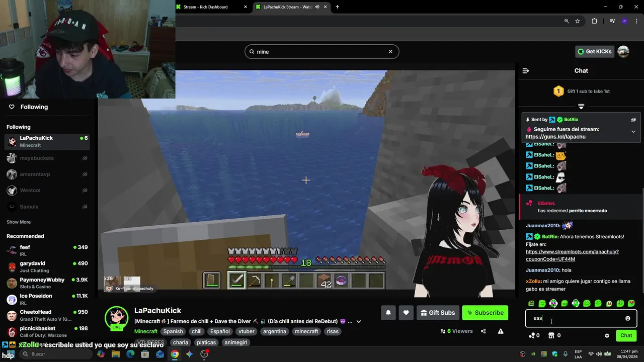The width and height of the screenshot is (644, 362).
Task: Open media controls icon in toolbar
Action: tap(612, 21)
